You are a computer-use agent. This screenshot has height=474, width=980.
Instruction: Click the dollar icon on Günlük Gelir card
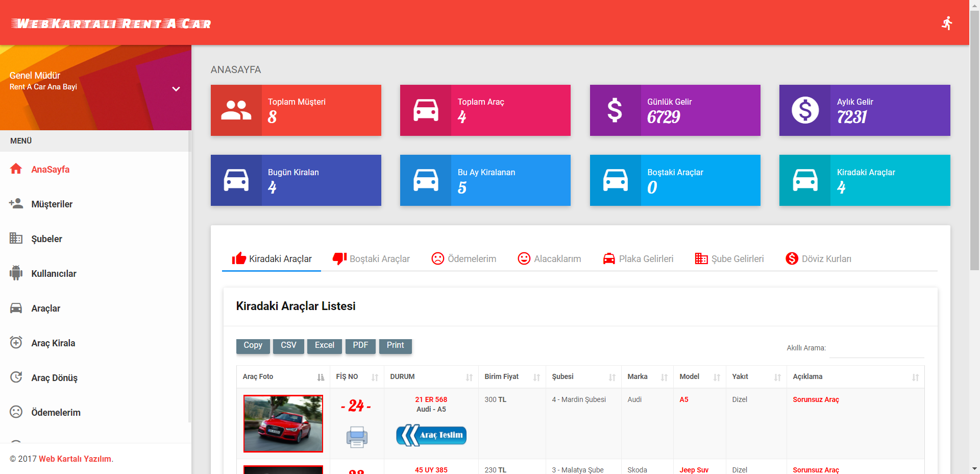[x=615, y=110]
